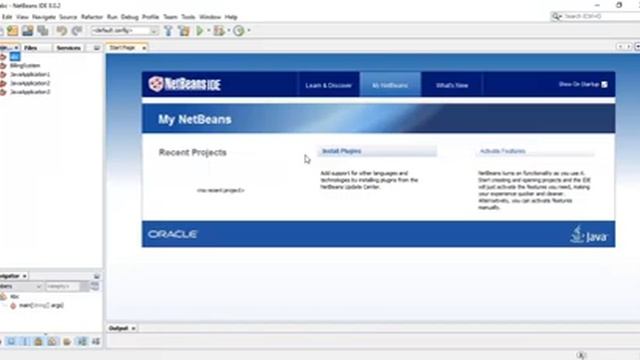
Task: Click the Java logo in footer
Action: tap(588, 235)
